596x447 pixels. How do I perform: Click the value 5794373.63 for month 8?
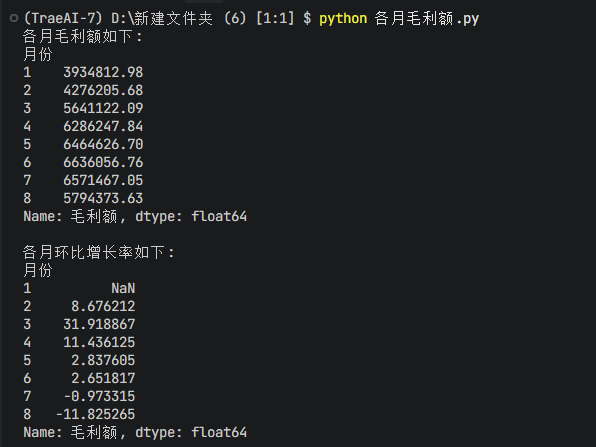pyautogui.click(x=103, y=198)
